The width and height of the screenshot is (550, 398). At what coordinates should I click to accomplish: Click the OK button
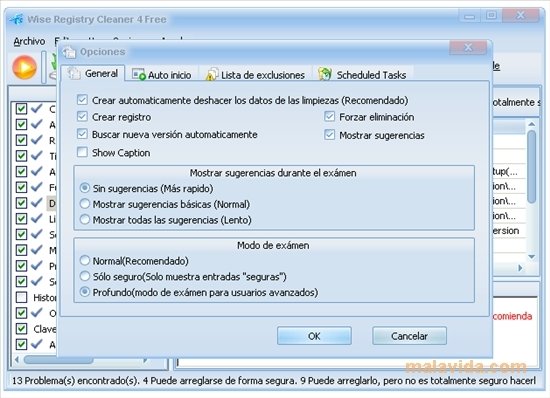point(314,336)
